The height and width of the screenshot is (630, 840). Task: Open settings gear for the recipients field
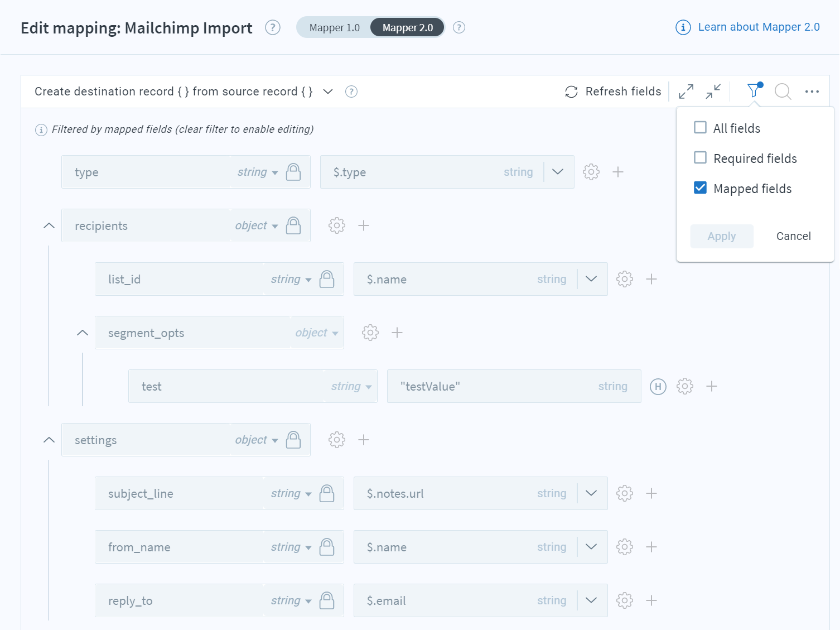[336, 225]
